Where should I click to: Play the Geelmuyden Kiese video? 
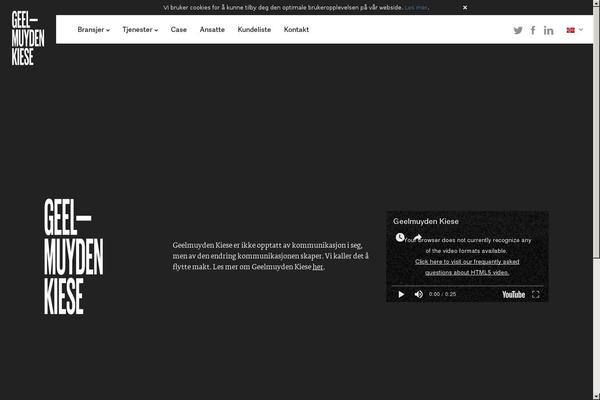point(401,294)
